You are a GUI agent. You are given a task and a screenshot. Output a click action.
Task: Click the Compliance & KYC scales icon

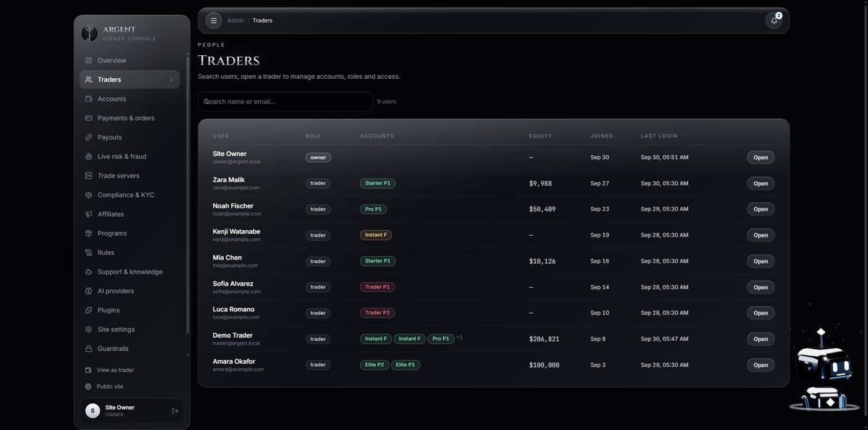(89, 195)
